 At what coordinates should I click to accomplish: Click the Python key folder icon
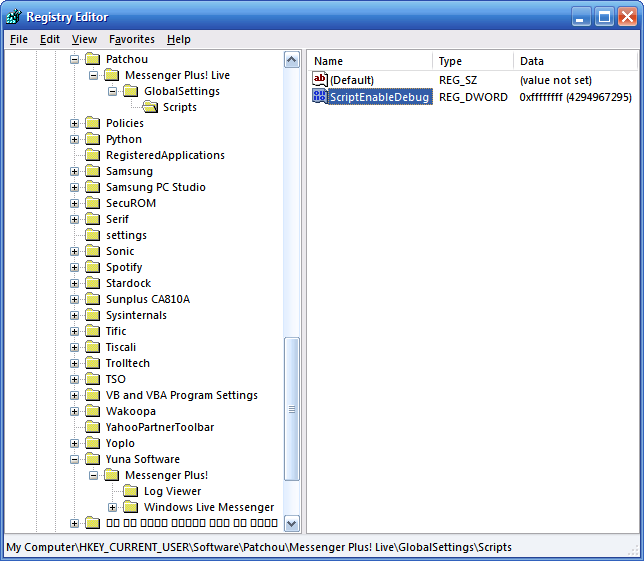93,139
